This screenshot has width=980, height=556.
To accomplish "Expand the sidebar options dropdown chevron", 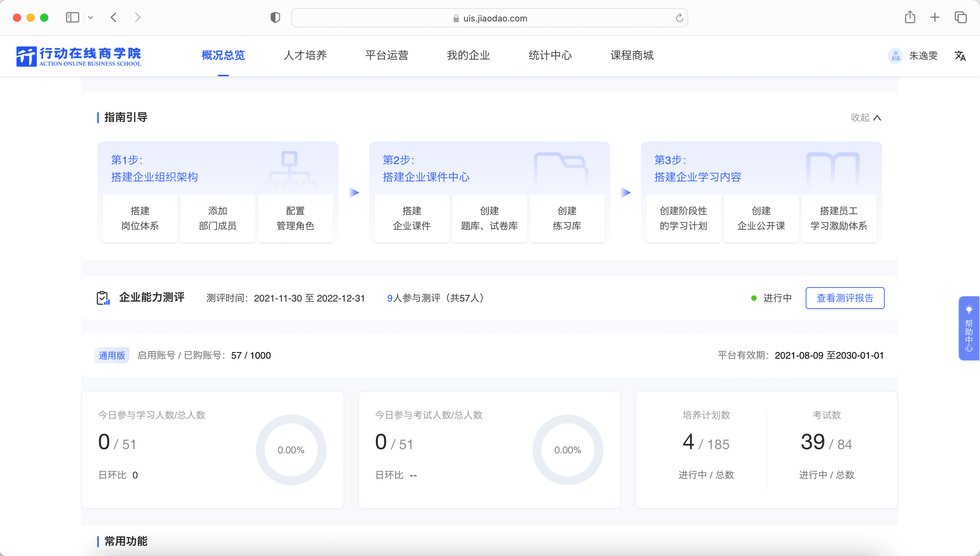I will pyautogui.click(x=91, y=18).
